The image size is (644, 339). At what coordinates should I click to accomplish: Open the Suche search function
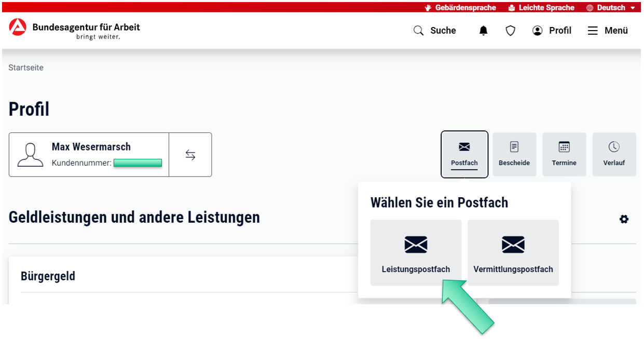tap(434, 31)
